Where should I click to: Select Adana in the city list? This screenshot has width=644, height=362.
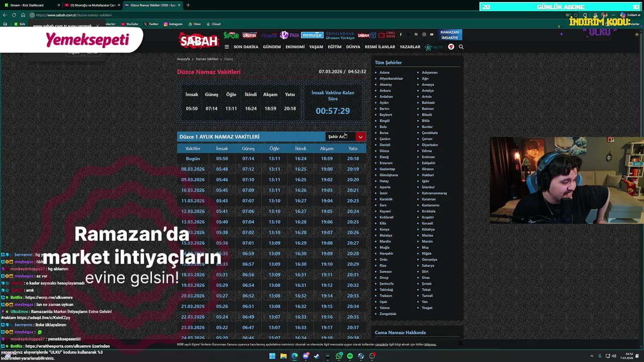click(x=384, y=72)
